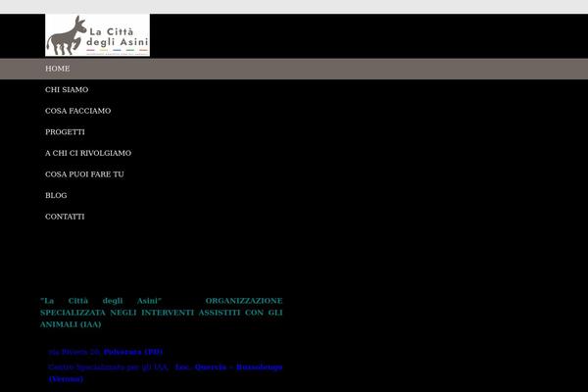This screenshot has height=392, width=588.
Task: Open the CONTATTI page
Action: click(65, 216)
